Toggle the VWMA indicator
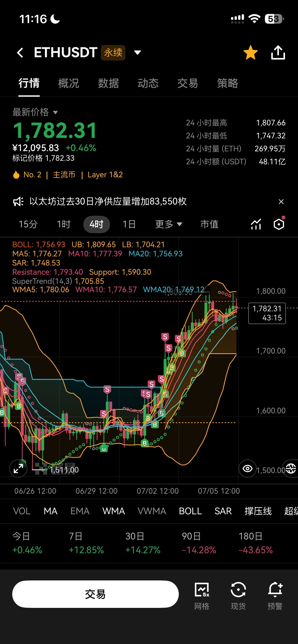Image resolution: width=298 pixels, height=644 pixels. click(x=152, y=511)
